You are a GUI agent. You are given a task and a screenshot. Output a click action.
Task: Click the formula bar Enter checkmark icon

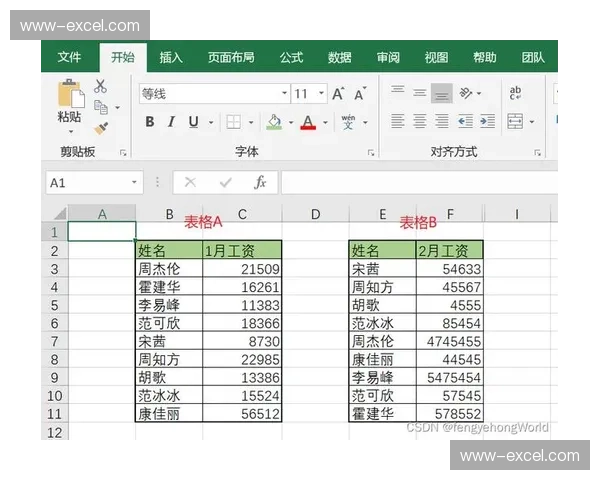pyautogui.click(x=225, y=183)
